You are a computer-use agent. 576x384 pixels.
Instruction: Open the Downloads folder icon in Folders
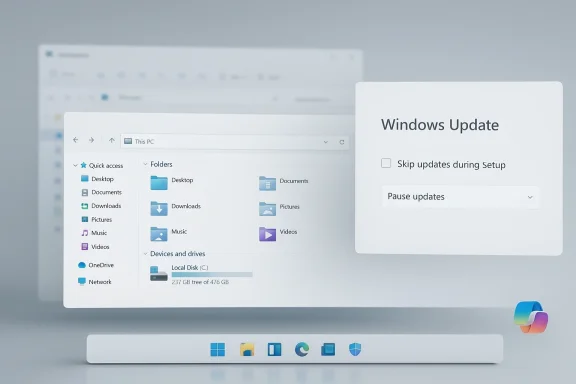[x=159, y=208]
